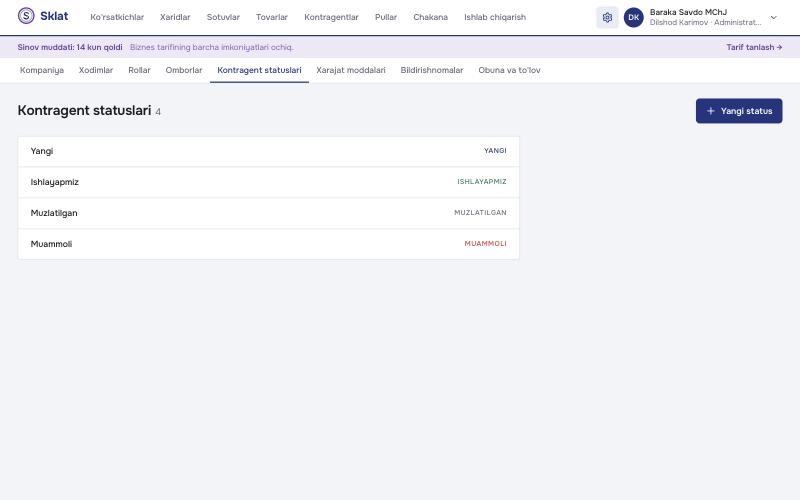This screenshot has height=500, width=800.
Task: Click the Yangi status button
Action: click(x=739, y=111)
